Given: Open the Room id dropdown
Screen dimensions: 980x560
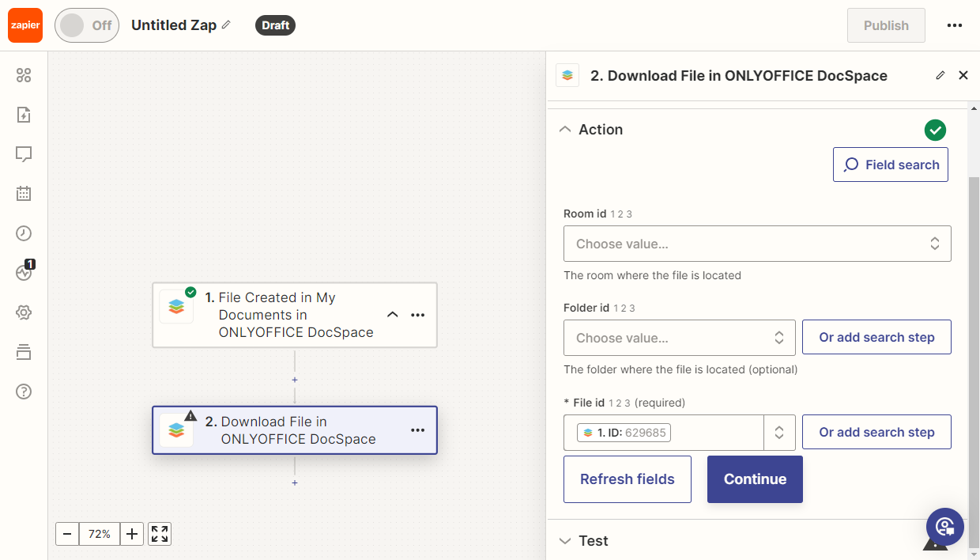Looking at the screenshot, I should 756,244.
